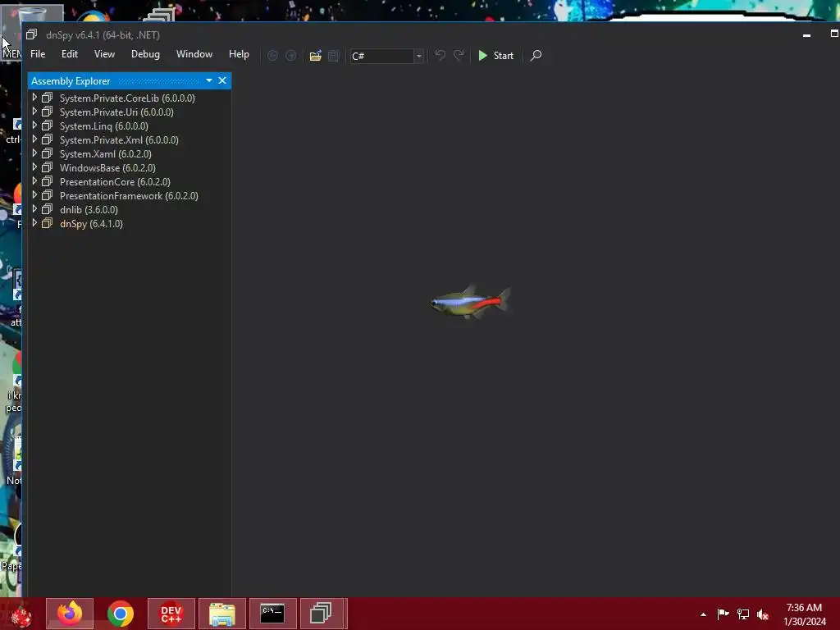Image resolution: width=840 pixels, height=630 pixels.
Task: Expand the PresentationFramework node
Action: pos(34,195)
